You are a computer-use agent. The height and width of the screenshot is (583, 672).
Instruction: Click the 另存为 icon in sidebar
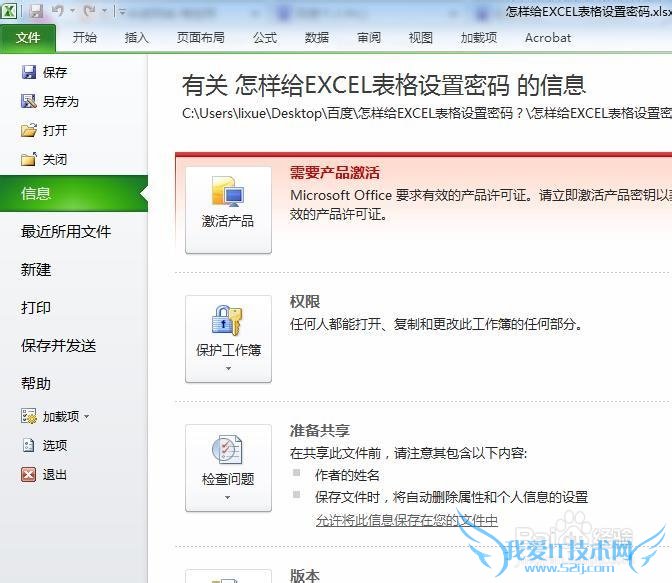[x=29, y=101]
